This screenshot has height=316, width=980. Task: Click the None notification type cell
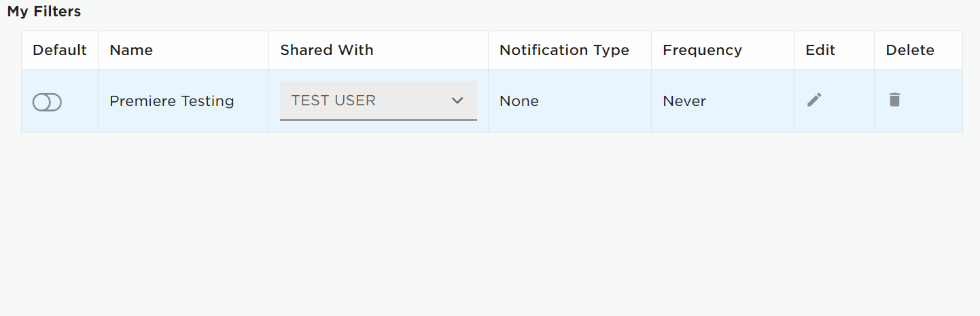click(519, 101)
